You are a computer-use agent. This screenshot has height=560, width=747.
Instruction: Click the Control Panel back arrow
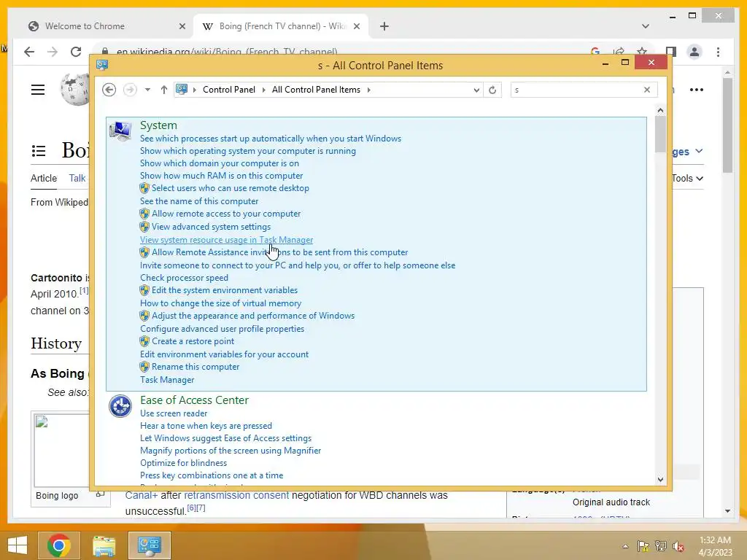click(109, 90)
